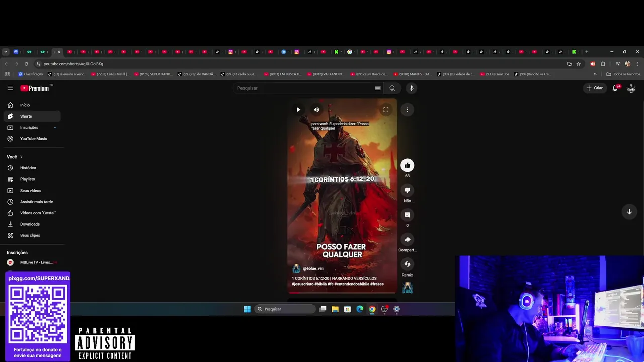Click the browser address bar URL
644x362 pixels.
click(x=73, y=64)
